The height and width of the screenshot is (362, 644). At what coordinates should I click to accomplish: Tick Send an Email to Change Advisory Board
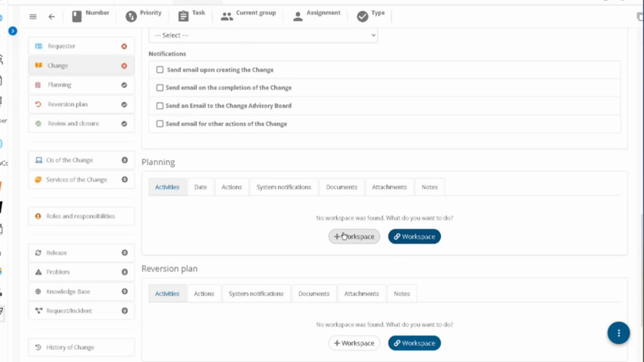(160, 106)
